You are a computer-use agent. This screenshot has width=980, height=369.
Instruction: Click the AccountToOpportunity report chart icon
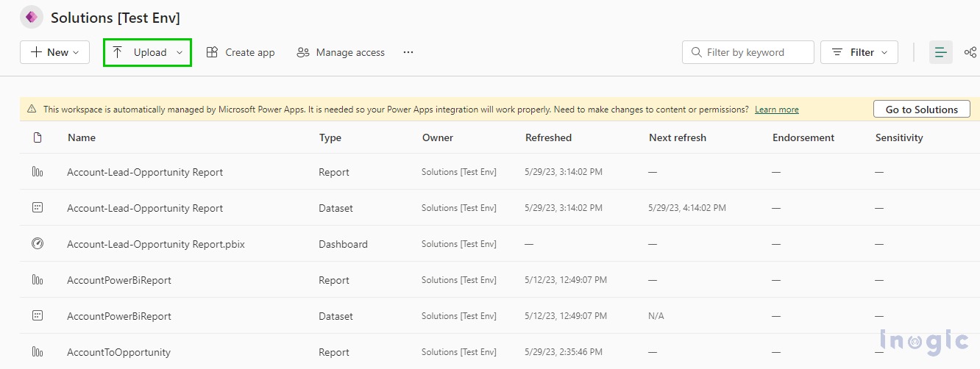38,352
